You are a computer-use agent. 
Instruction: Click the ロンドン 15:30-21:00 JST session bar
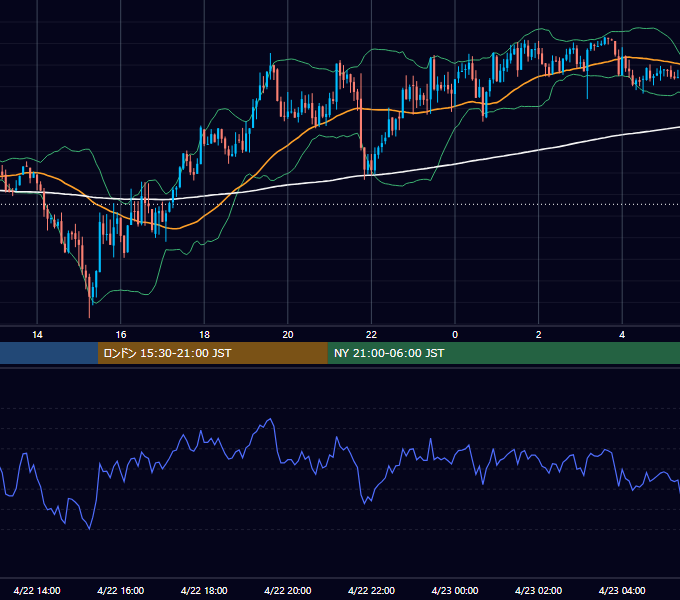point(212,353)
